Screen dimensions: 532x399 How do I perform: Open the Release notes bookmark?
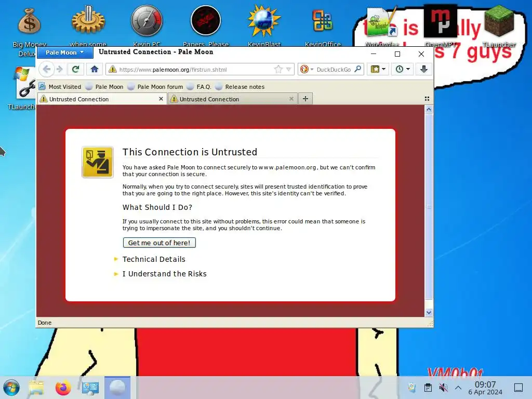click(240, 87)
